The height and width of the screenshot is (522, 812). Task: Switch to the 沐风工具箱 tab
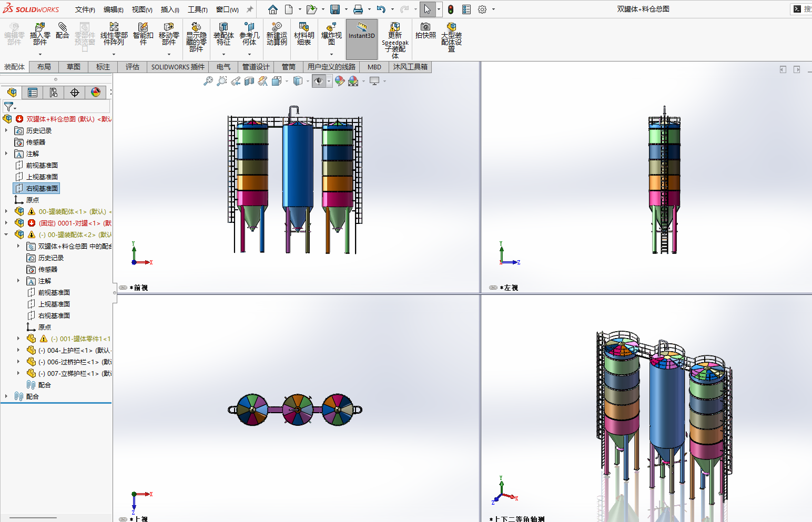pos(410,67)
